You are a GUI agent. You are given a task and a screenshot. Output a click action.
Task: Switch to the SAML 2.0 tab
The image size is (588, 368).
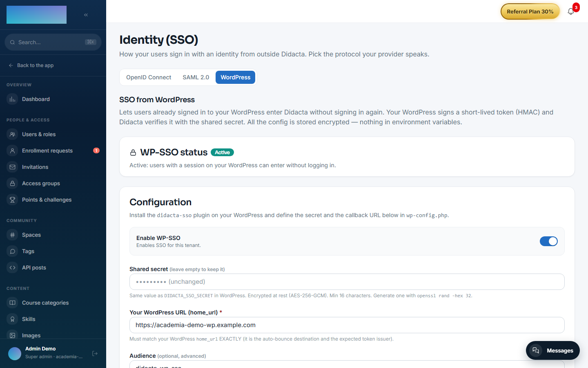(196, 77)
